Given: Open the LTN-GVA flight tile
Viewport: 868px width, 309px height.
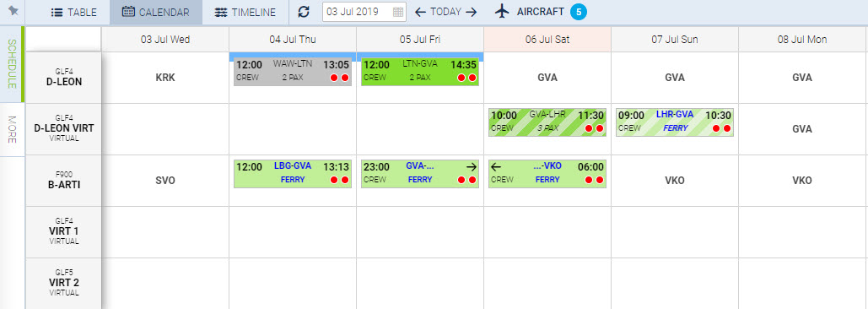Looking at the screenshot, I should pyautogui.click(x=420, y=71).
